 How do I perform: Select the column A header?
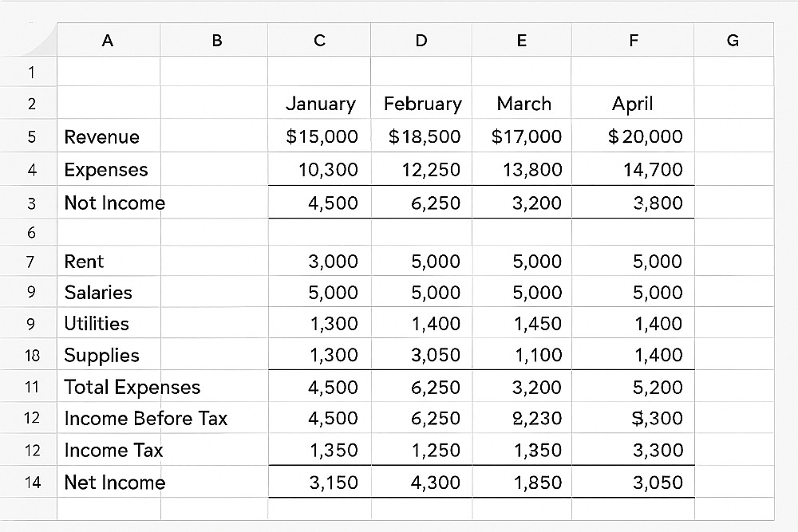(109, 41)
